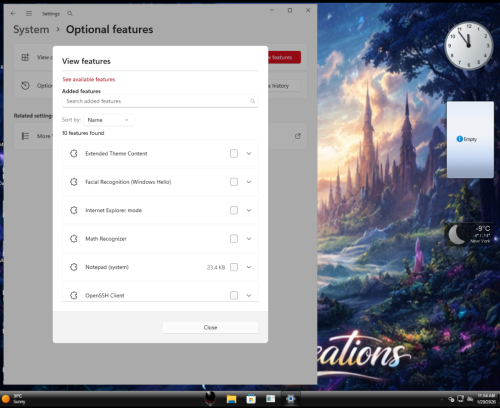Click the weather widget on the taskbar

pyautogui.click(x=14, y=399)
